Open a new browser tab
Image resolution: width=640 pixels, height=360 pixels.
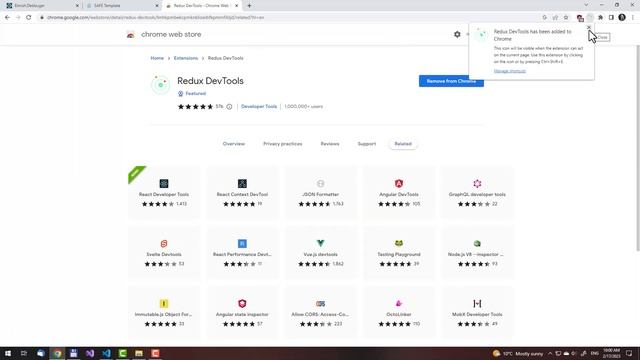(x=249, y=6)
